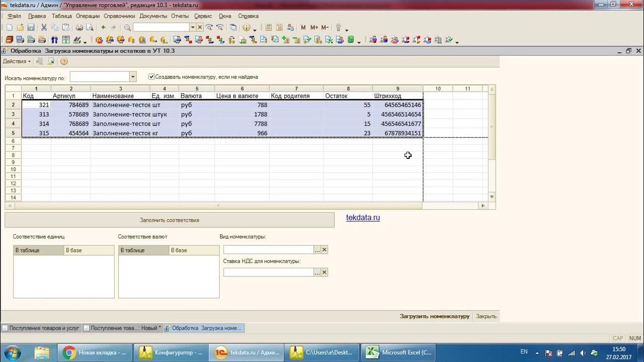Viewport: 644px width, 362px height.
Task: Click the 'Закрыть' button
Action: (x=486, y=316)
